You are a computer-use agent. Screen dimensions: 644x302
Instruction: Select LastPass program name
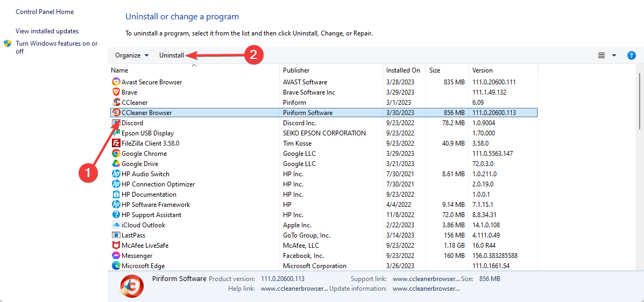(x=133, y=235)
